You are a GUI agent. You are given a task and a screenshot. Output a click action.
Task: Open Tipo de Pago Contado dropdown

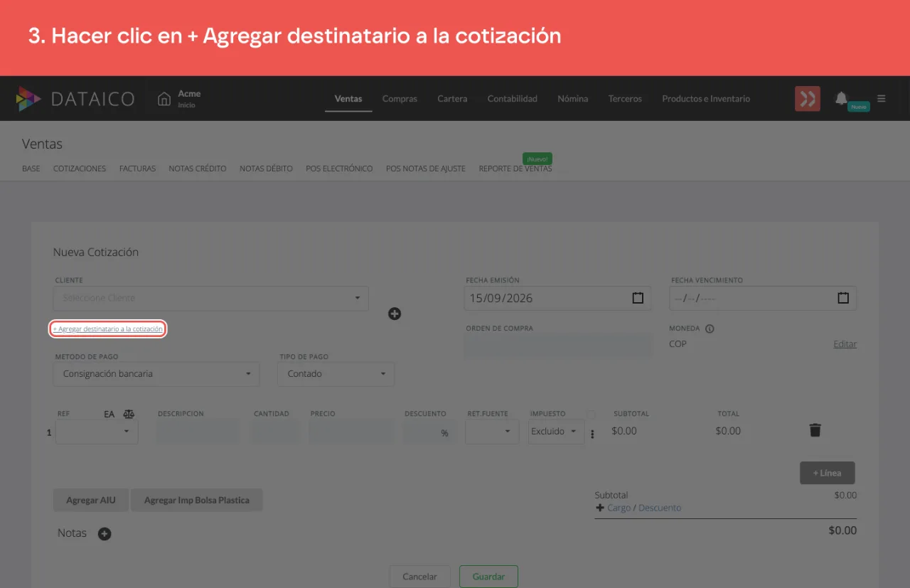(336, 374)
